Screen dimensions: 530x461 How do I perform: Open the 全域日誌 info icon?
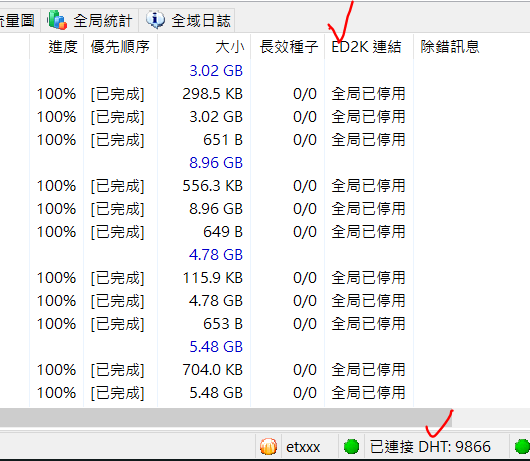point(155,19)
